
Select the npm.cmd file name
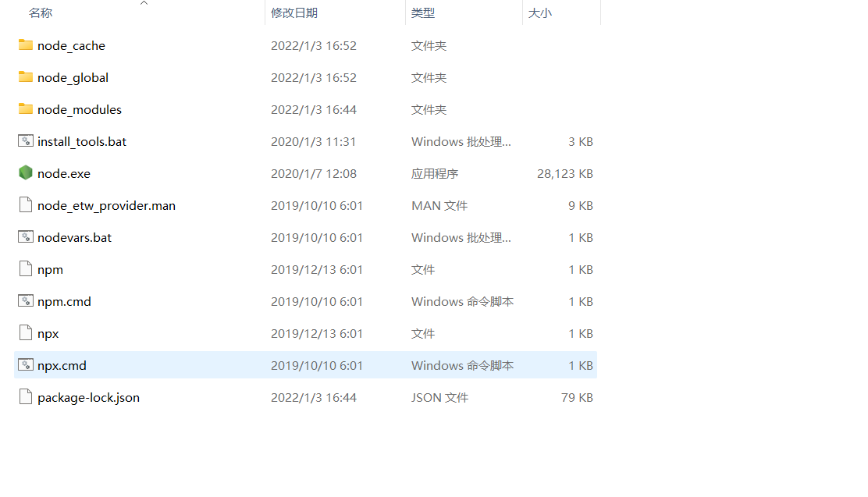click(64, 302)
